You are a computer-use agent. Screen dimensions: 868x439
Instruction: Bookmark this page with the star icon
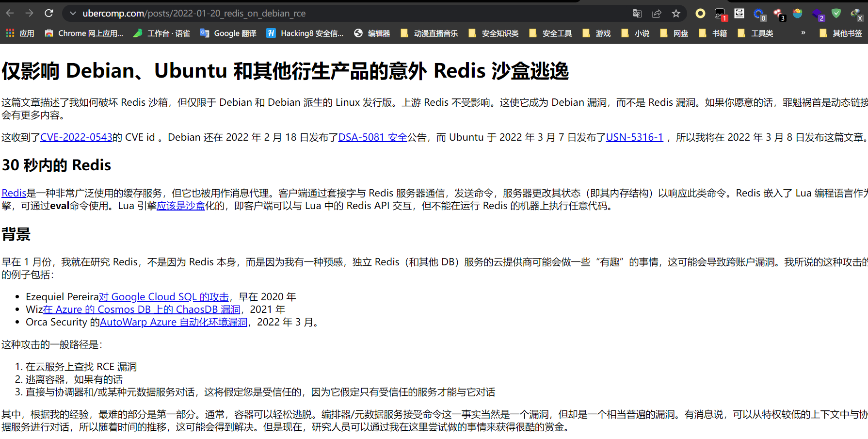pos(676,14)
